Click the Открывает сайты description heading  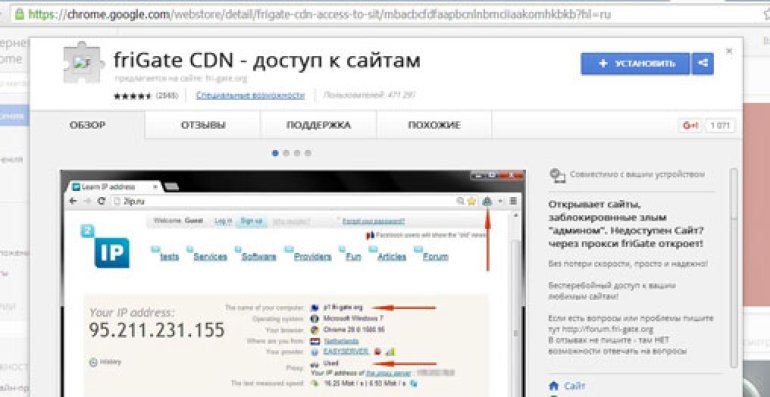(626, 224)
